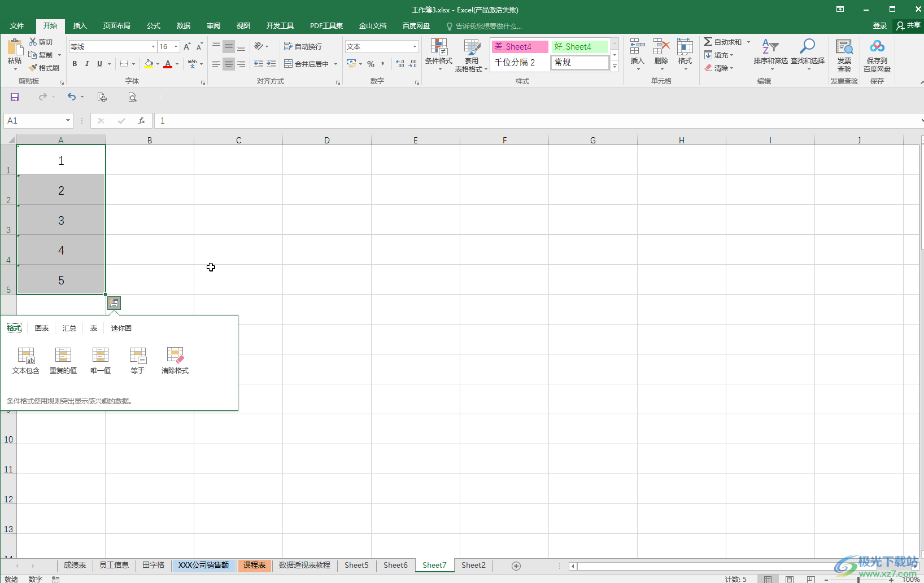Open the font name dropdown
Image resolution: width=924 pixels, height=583 pixels.
tap(153, 46)
